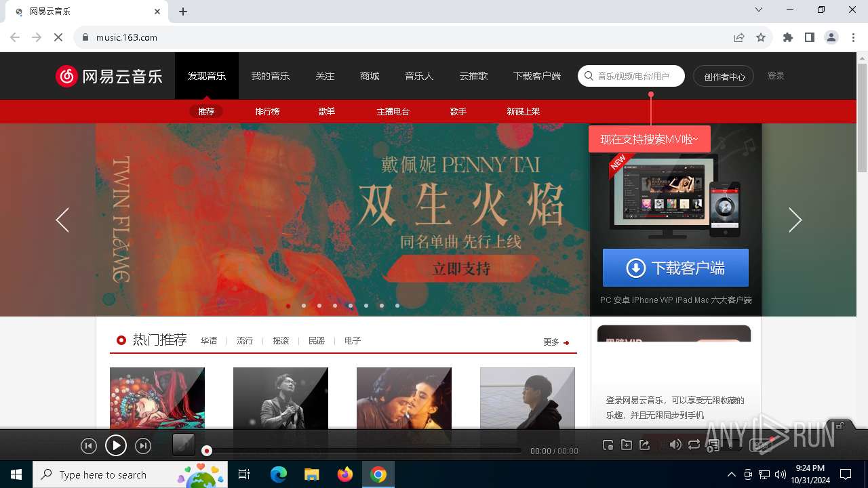
Task: Open the 我的音乐 tab
Action: [271, 76]
